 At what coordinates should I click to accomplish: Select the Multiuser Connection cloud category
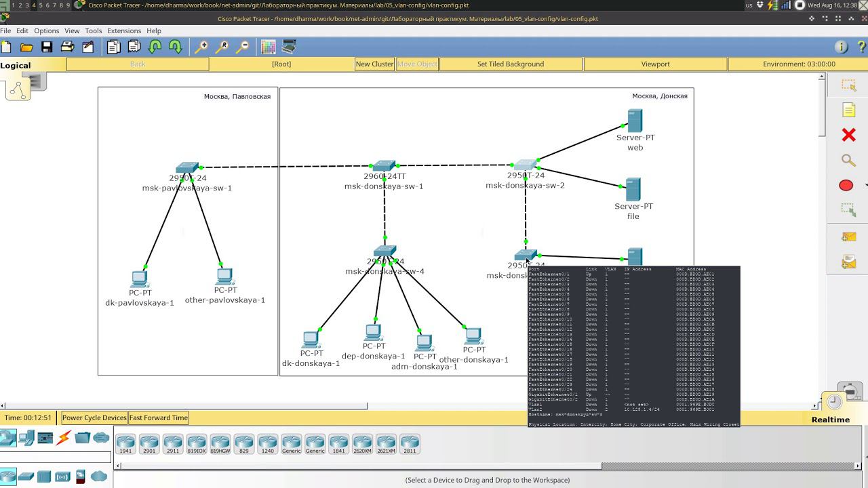(101, 439)
